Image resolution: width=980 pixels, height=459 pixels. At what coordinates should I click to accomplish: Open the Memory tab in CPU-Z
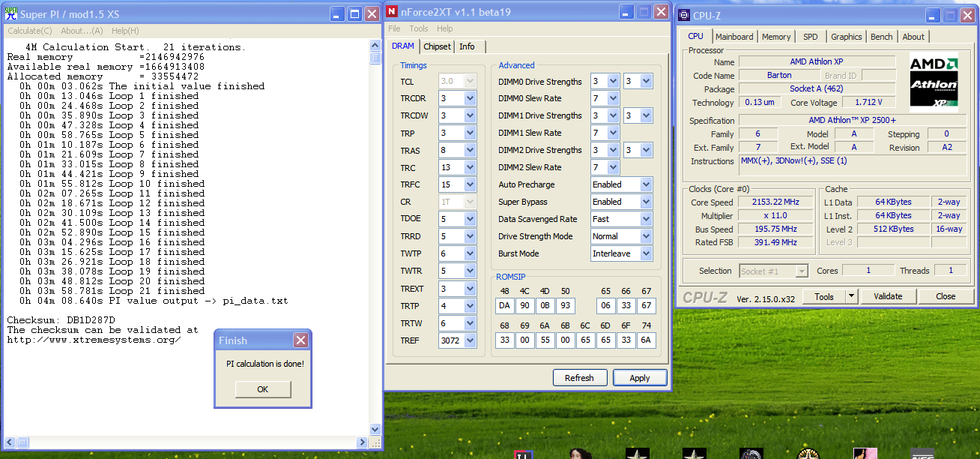(776, 37)
